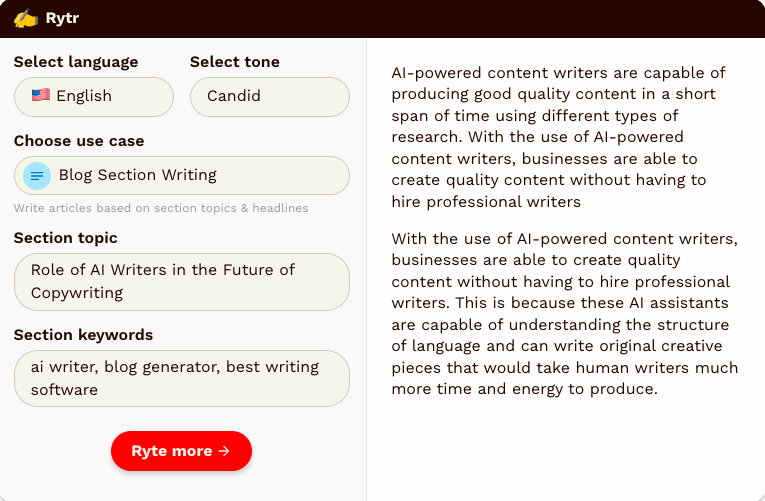The image size is (765, 501).
Task: Click the Rytr writing hand logo icon
Action: pos(25,19)
